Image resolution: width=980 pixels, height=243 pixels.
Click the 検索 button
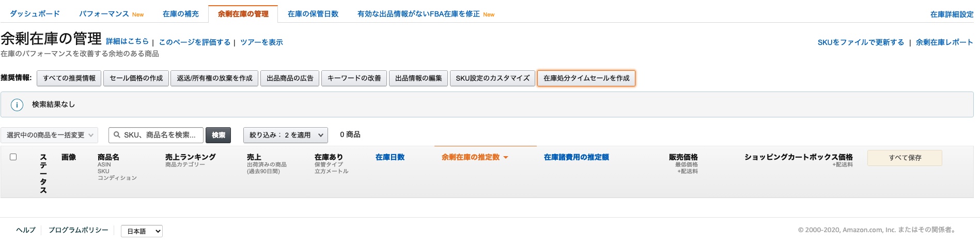click(x=219, y=135)
